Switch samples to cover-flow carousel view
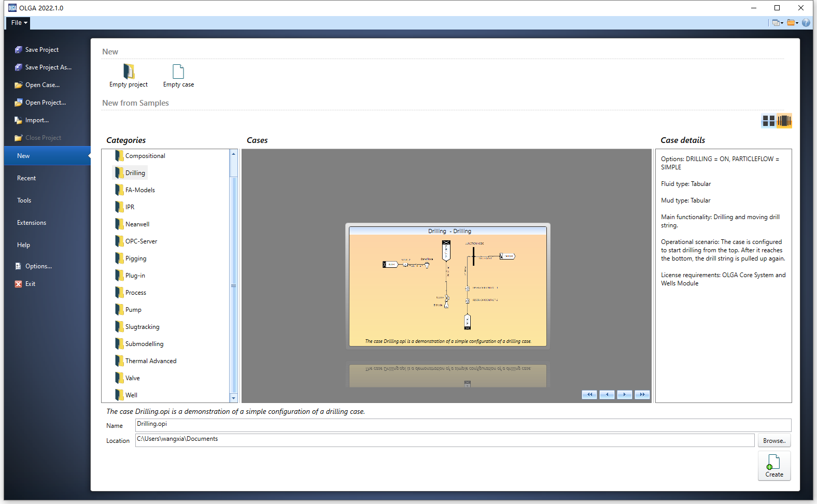 tap(784, 121)
